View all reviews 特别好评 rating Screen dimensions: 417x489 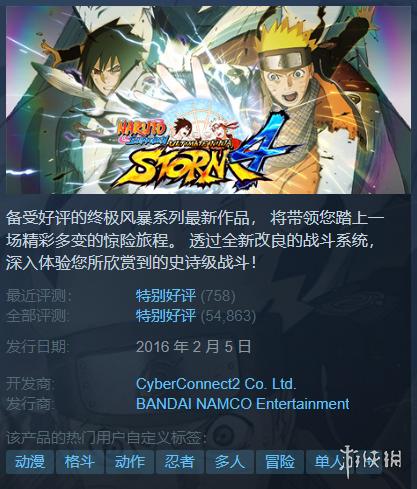166,316
